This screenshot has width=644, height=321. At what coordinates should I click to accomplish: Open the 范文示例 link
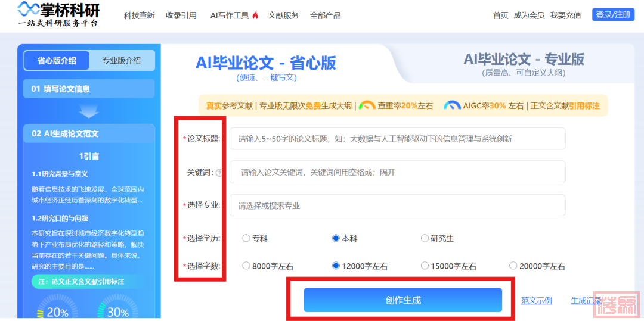(537, 301)
